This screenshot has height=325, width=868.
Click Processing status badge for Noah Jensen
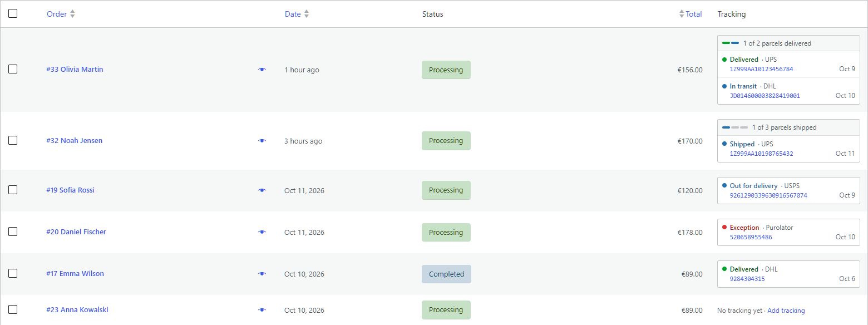pyautogui.click(x=446, y=141)
